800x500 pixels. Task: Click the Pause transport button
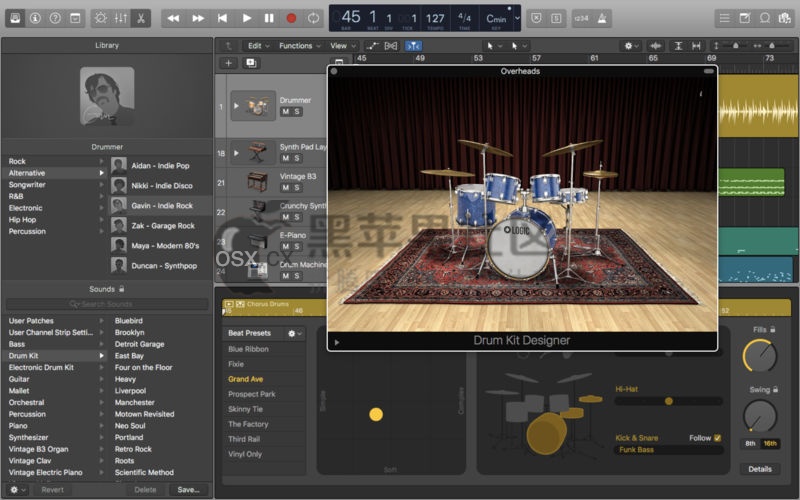[269, 18]
